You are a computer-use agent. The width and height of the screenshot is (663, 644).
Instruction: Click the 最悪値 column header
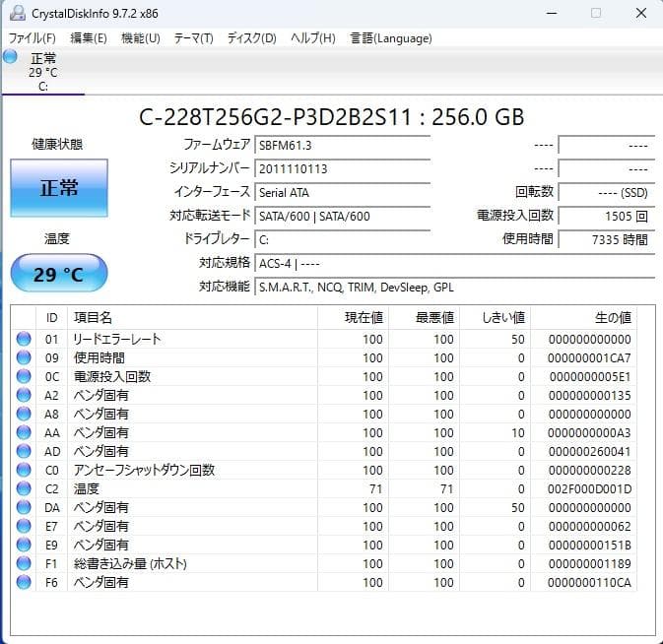click(424, 317)
